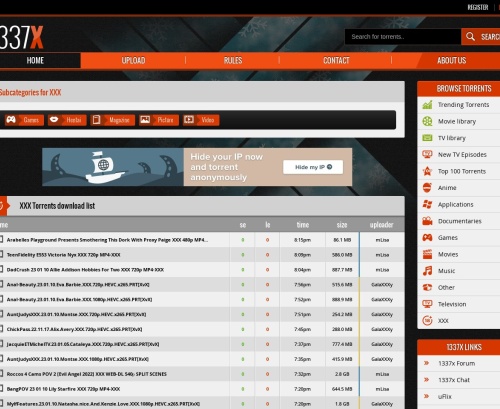Click the Anime category icon
This screenshot has width=500, height=409.
click(x=427, y=188)
